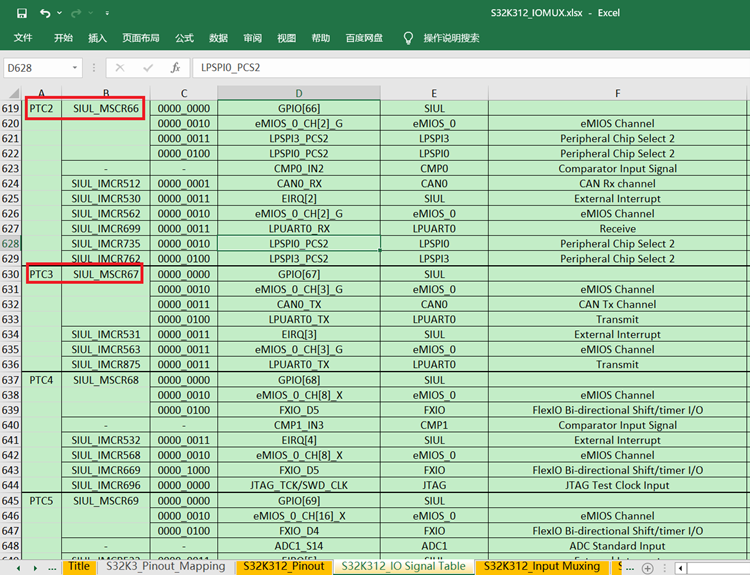
Task: Click the SIUL_IMCR696 cell
Action: [106, 485]
